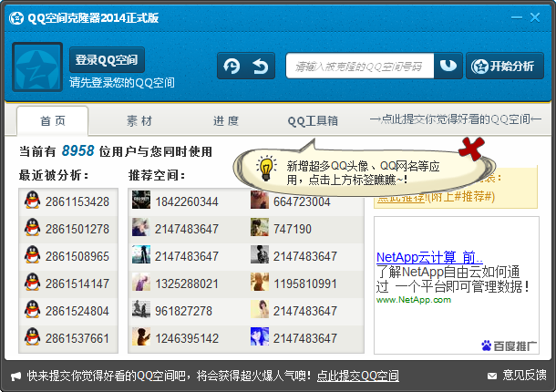Open avatar thumbnail for 747190
Viewport: 556px width, 392px height.
pos(260,227)
